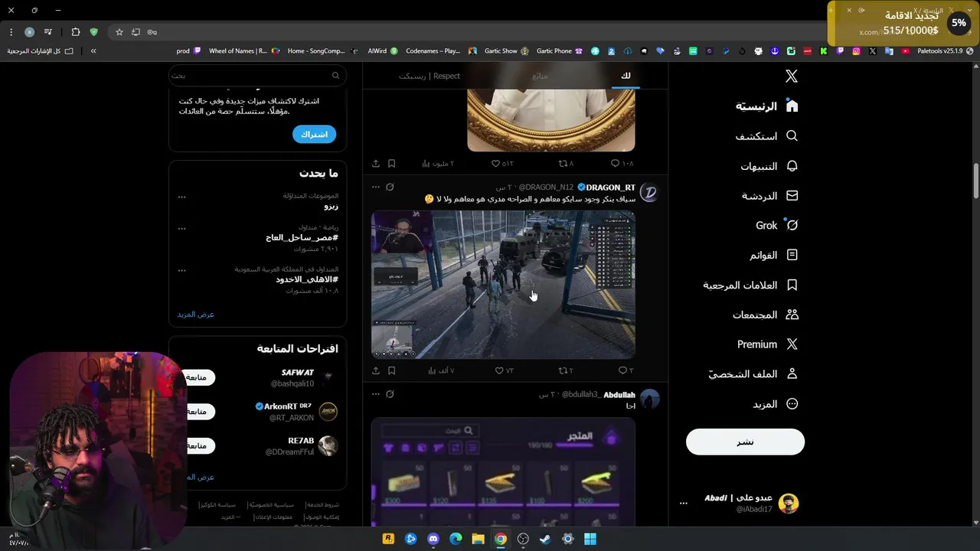Reply to the top post with 108 replies
This screenshot has height=551, width=980.
[622, 163]
